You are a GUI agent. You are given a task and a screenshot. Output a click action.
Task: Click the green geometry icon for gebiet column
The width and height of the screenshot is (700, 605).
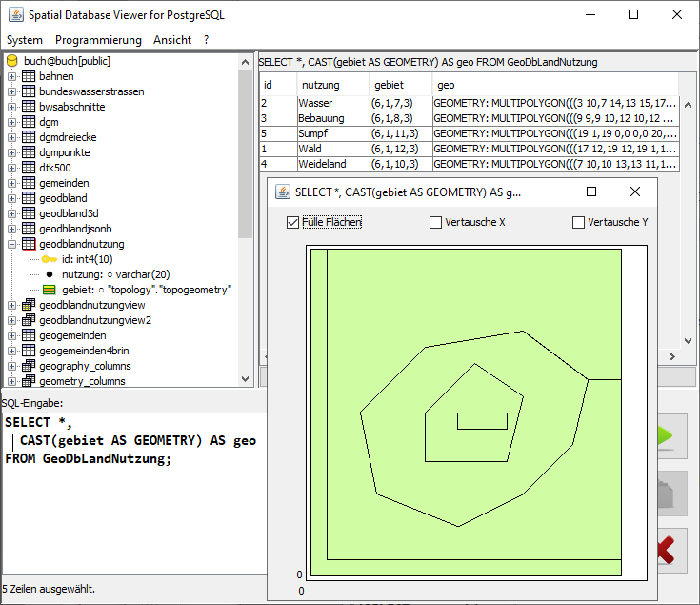pos(50,290)
